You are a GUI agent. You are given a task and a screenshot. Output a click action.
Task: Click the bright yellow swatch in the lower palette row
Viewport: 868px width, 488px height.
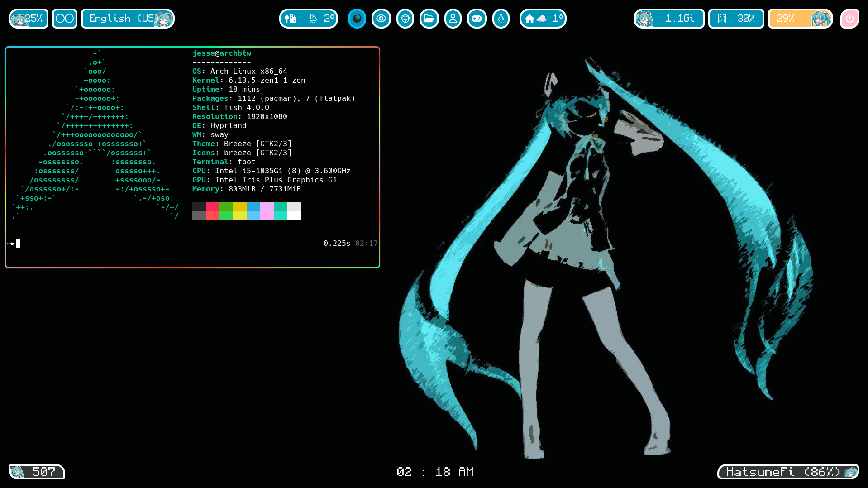click(x=240, y=216)
